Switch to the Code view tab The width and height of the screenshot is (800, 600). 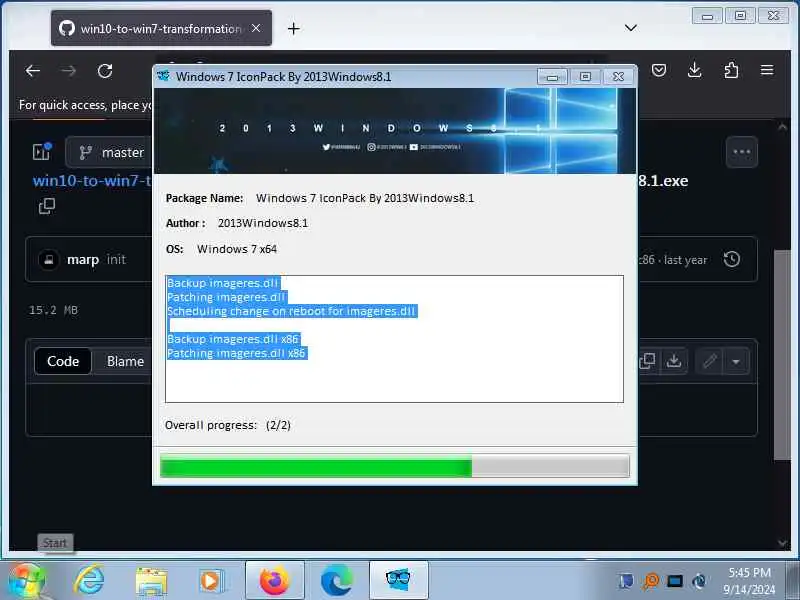pos(63,361)
